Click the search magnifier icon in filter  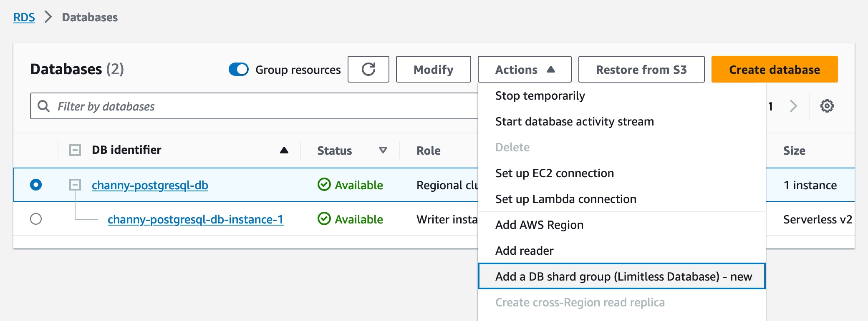(43, 106)
